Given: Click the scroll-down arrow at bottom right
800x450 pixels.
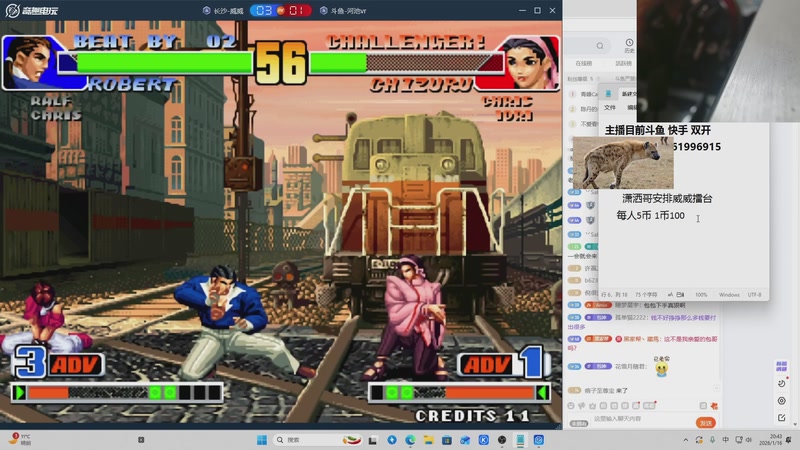Looking at the screenshot, I should point(796,424).
